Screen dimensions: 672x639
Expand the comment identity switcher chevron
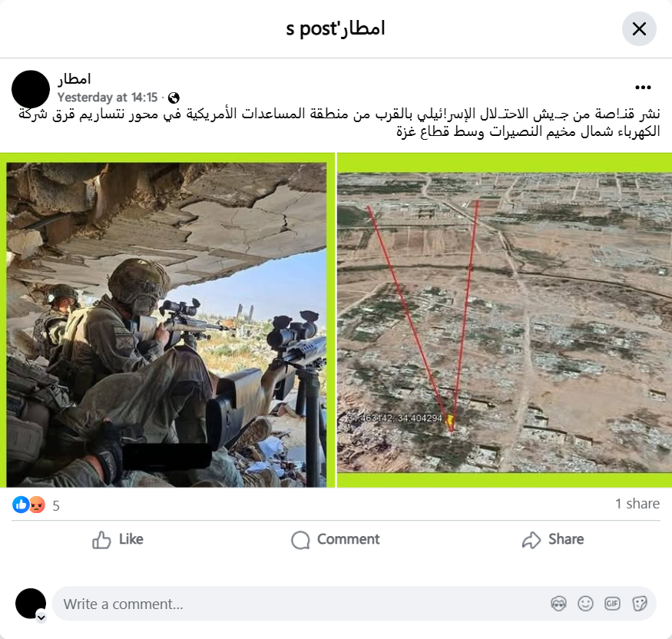[41, 617]
